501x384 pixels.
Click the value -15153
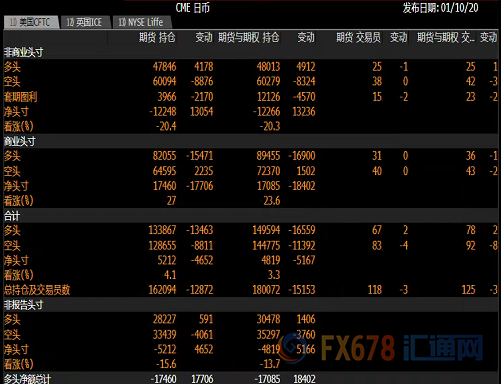[x=302, y=290]
